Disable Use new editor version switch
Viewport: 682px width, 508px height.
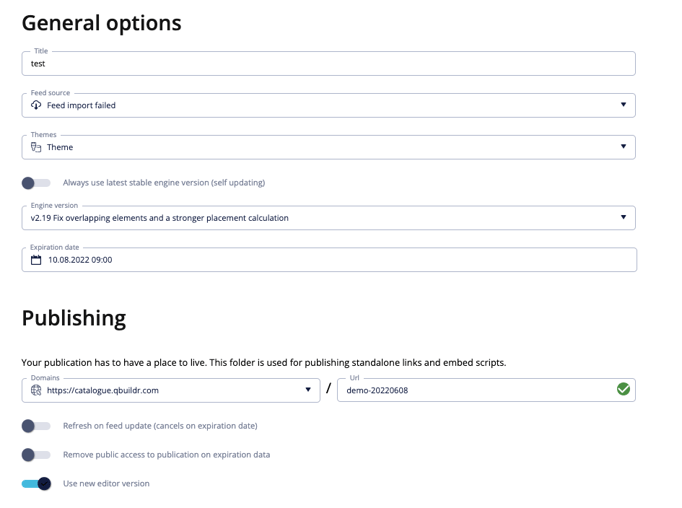[36, 484]
